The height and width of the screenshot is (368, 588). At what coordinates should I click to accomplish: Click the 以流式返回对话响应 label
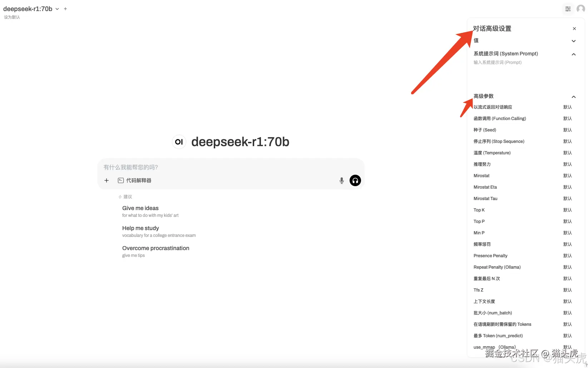493,107
